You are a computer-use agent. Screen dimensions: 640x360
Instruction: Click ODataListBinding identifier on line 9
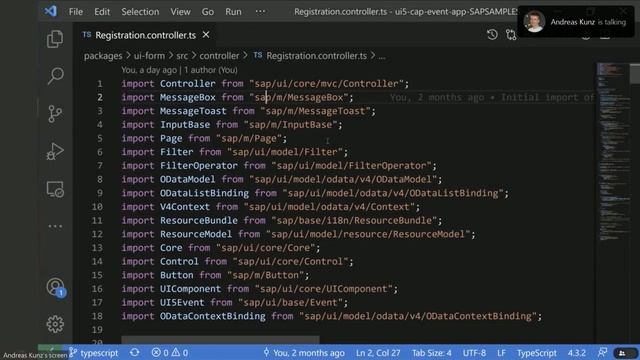(x=204, y=193)
